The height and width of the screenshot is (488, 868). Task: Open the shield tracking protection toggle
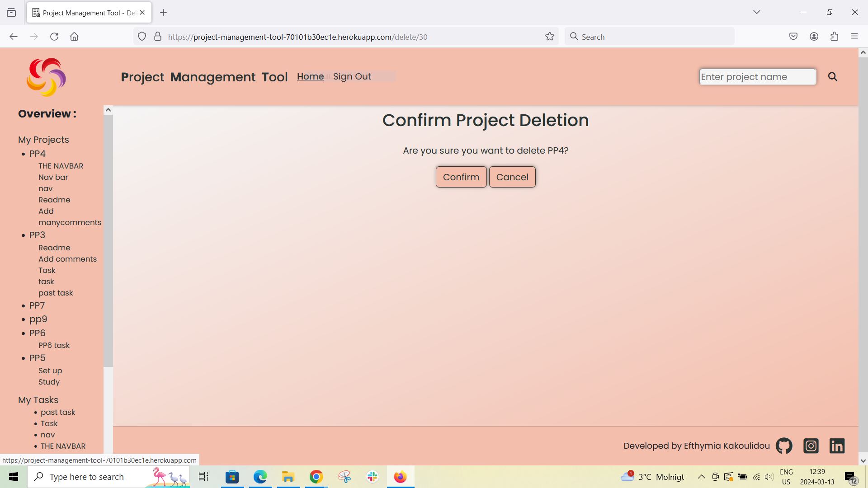coord(142,37)
